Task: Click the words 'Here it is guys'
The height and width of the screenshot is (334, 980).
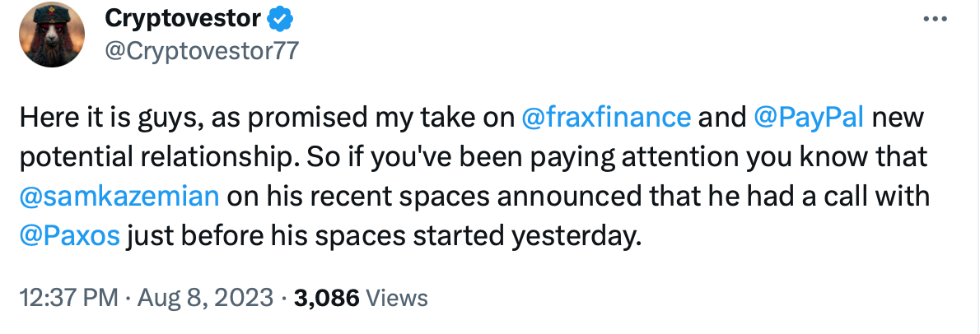Action: [100, 118]
